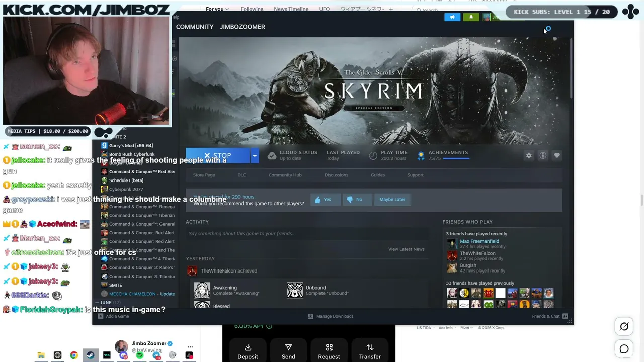Screen dimensions: 644x362
Task: Click the play time clock icon
Action: [373, 156]
